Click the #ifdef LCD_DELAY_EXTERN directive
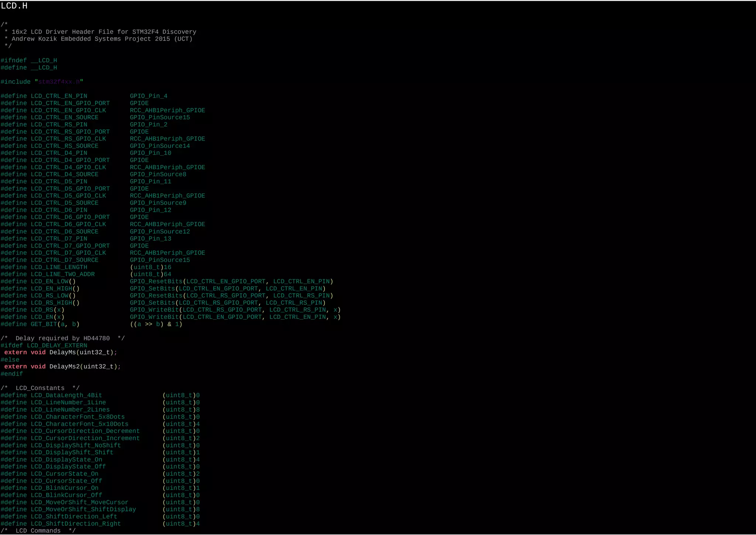Viewport: 756px width, 535px height. click(x=44, y=345)
